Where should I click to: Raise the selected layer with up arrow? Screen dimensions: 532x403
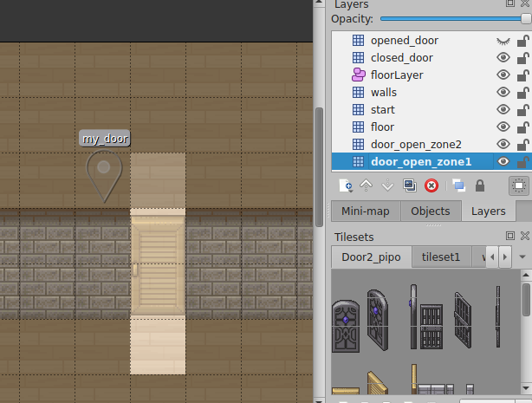pyautogui.click(x=367, y=185)
